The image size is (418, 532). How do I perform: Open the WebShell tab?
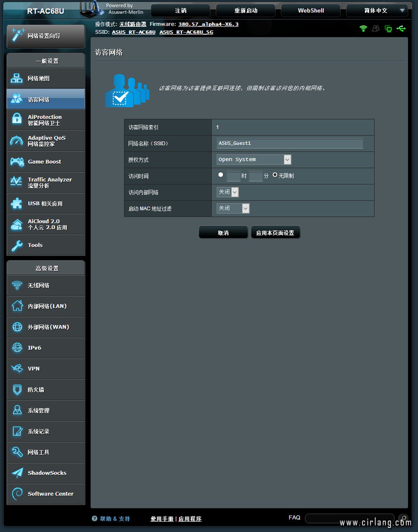point(311,11)
